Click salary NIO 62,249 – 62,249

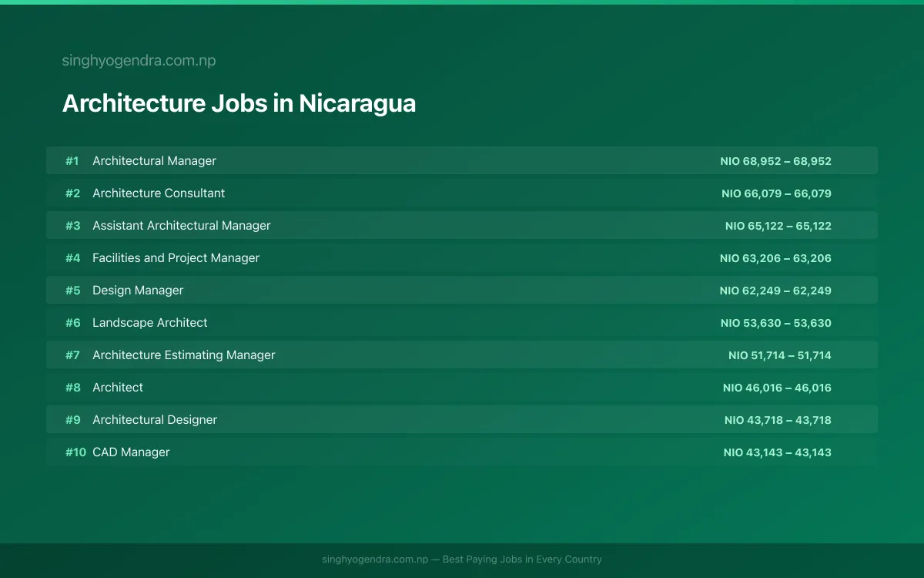pyautogui.click(x=775, y=291)
